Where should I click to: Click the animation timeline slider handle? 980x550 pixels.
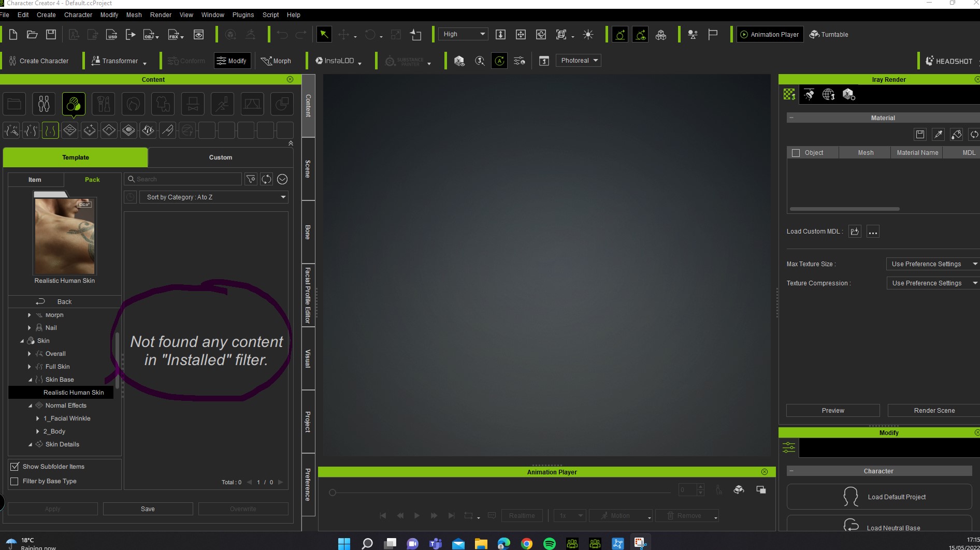(x=333, y=493)
